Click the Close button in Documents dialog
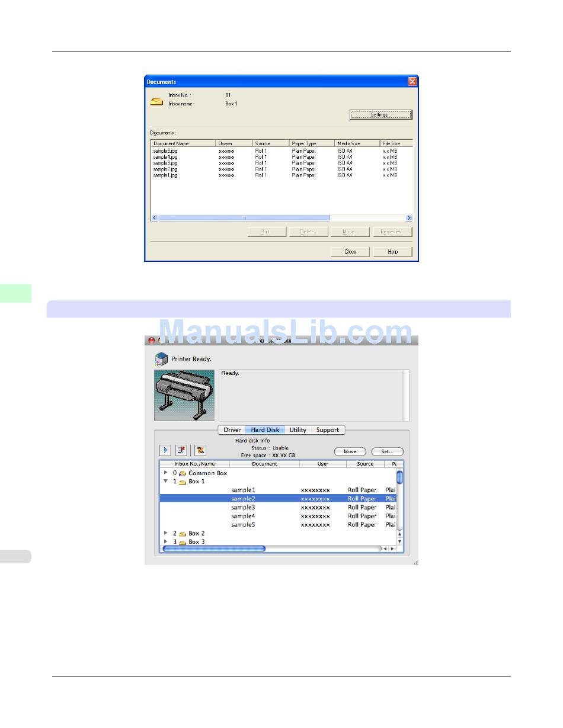 350,252
